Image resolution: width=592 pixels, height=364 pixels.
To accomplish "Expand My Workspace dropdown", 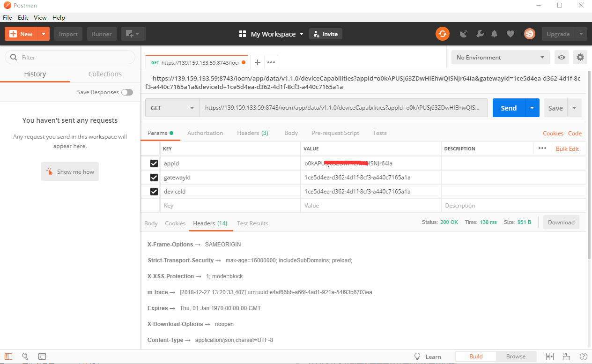I will coord(302,34).
